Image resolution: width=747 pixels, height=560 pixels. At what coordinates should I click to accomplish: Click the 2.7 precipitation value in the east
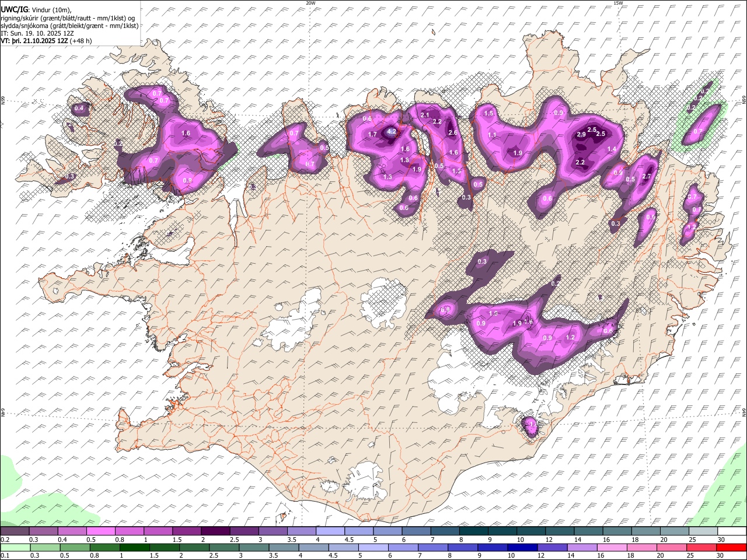click(646, 177)
